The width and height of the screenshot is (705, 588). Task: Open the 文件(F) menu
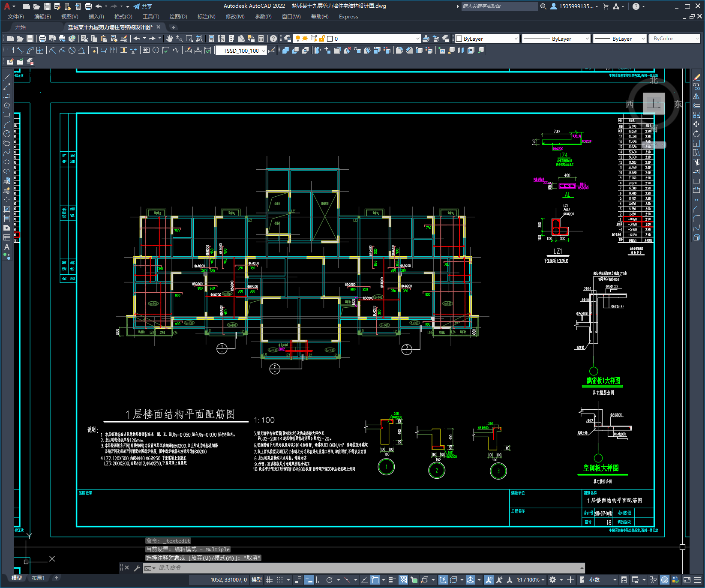tap(16, 17)
